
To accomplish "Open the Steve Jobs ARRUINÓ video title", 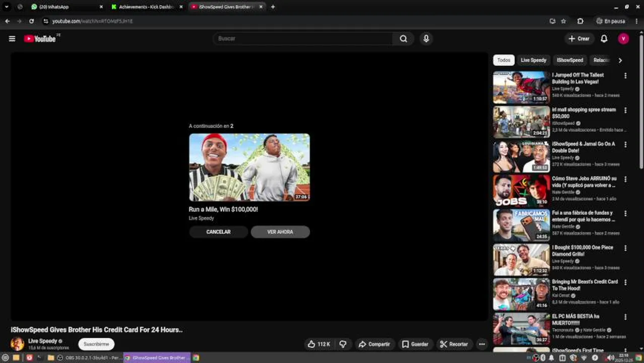I will [x=584, y=181].
